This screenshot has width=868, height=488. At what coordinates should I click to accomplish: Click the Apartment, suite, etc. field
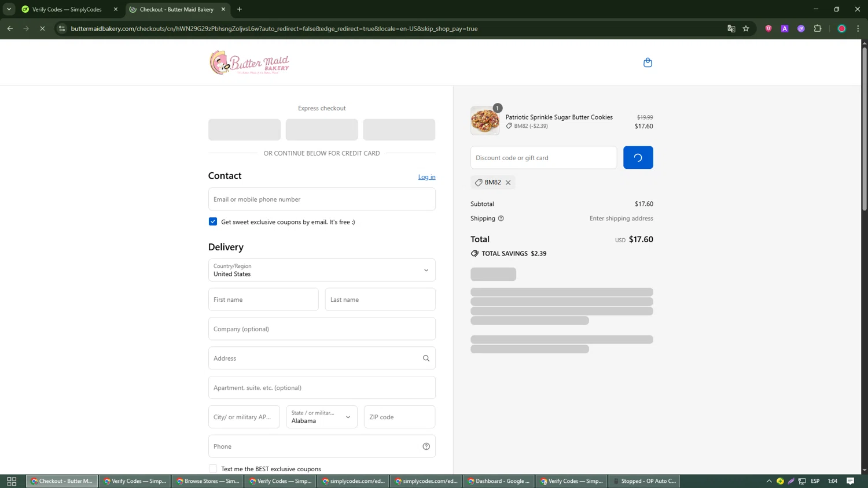pyautogui.click(x=322, y=388)
